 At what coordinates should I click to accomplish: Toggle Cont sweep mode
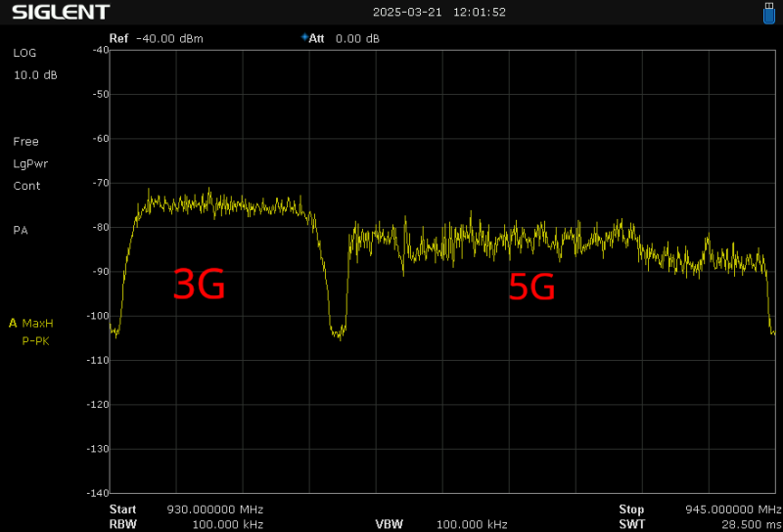[26, 186]
